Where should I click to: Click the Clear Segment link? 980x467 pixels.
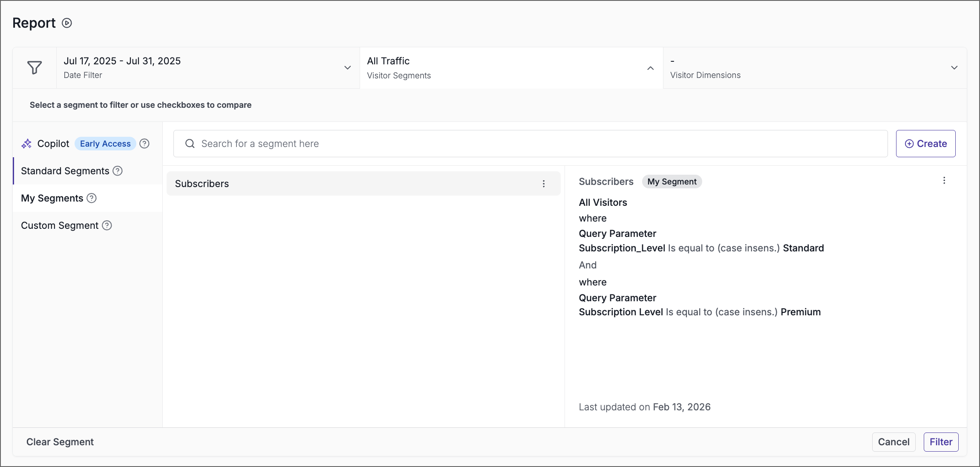tap(60, 442)
